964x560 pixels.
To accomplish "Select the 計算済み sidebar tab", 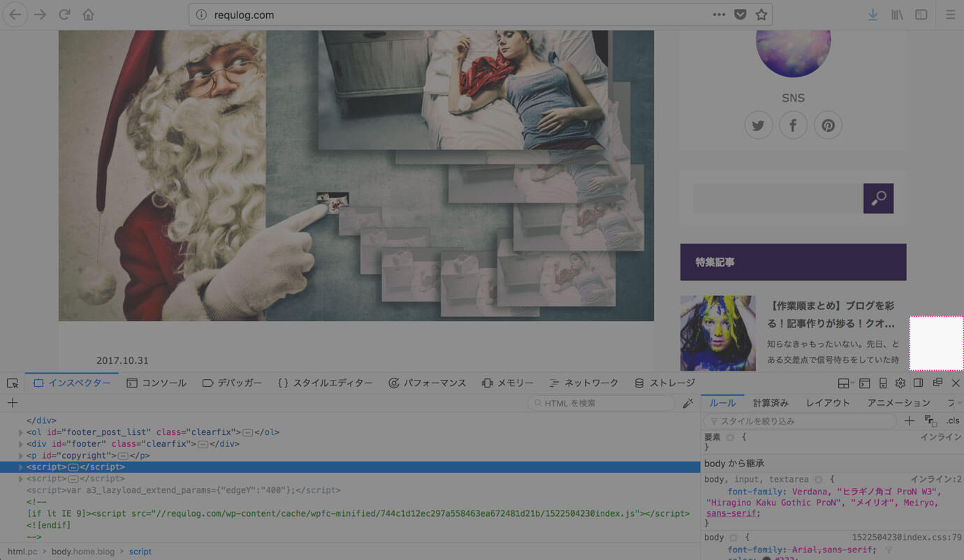I will [x=771, y=403].
